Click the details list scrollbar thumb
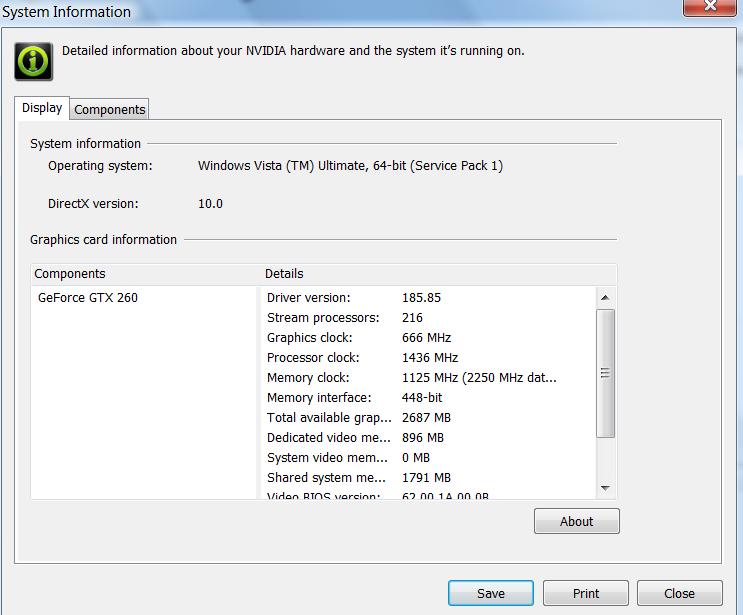 [x=605, y=373]
